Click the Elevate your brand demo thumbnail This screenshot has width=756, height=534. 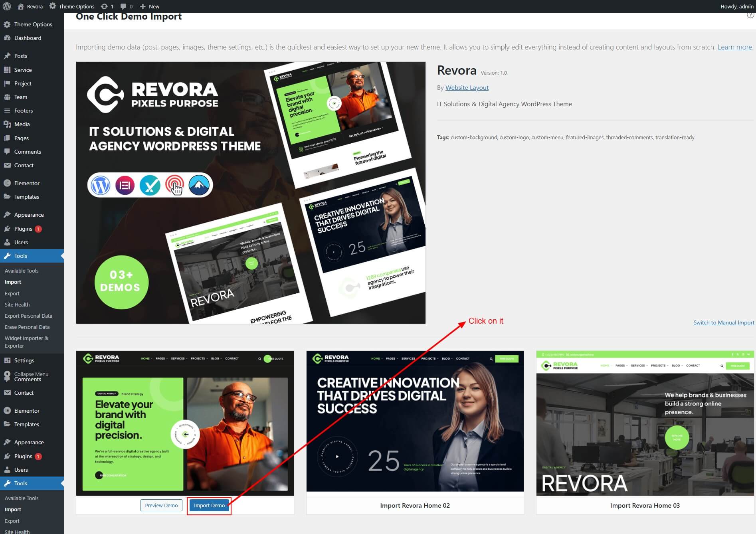pos(185,423)
